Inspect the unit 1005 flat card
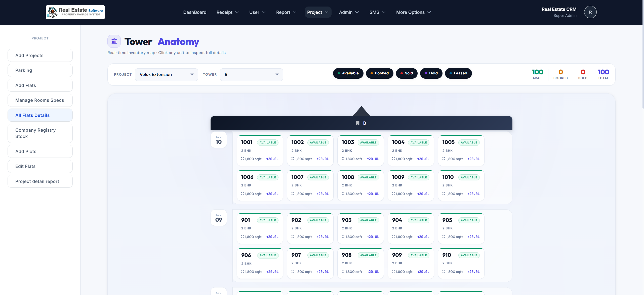Screen dimensions: 644x295 click(461, 151)
